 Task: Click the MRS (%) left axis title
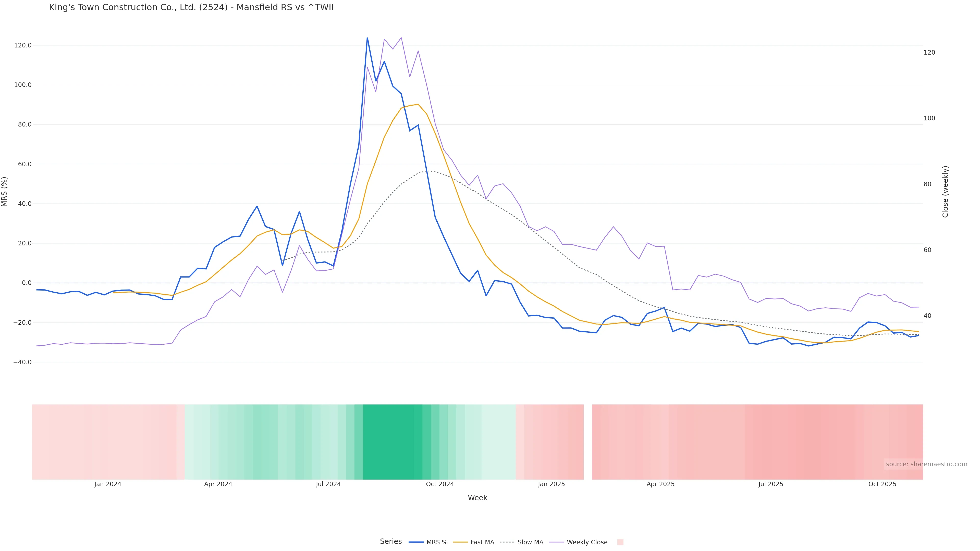[5, 192]
